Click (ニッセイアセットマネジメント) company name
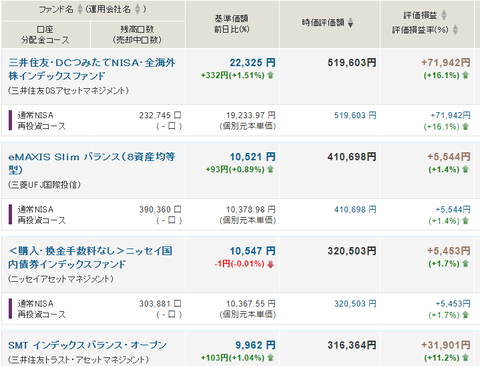The height and width of the screenshot is (366, 480). coord(61,279)
